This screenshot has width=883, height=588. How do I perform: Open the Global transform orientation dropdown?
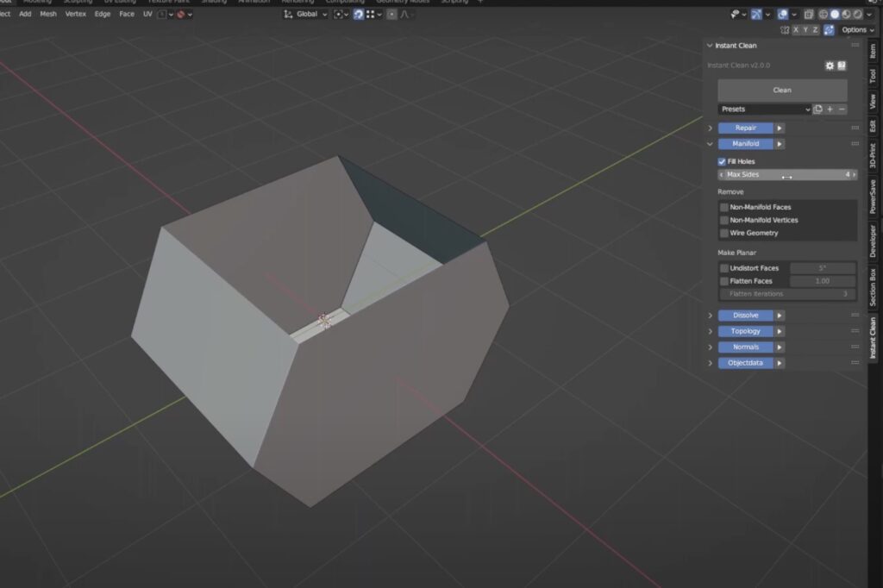305,14
